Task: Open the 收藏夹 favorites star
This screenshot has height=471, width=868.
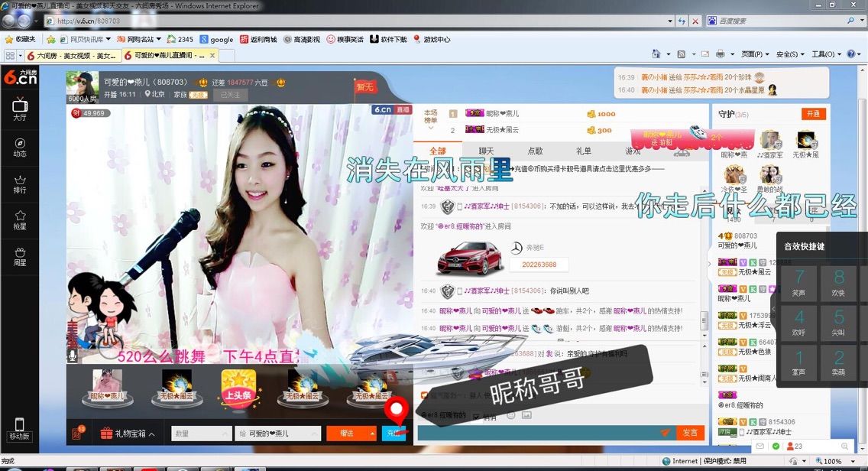Action: click(x=20, y=39)
